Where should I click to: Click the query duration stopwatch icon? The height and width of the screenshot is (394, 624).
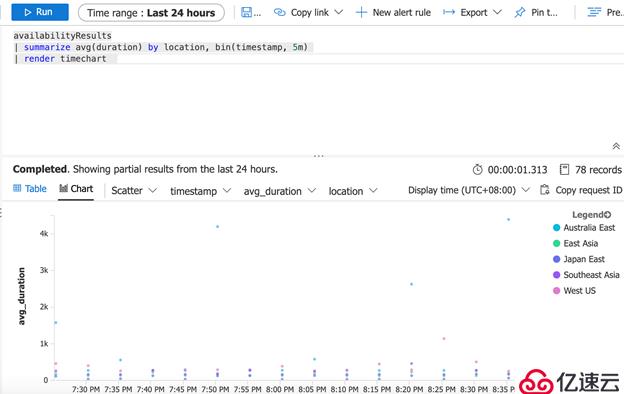tap(478, 170)
